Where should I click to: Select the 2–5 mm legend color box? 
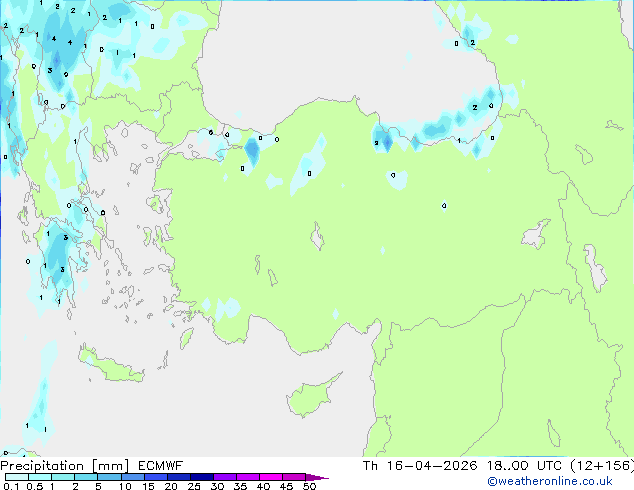click(86, 477)
